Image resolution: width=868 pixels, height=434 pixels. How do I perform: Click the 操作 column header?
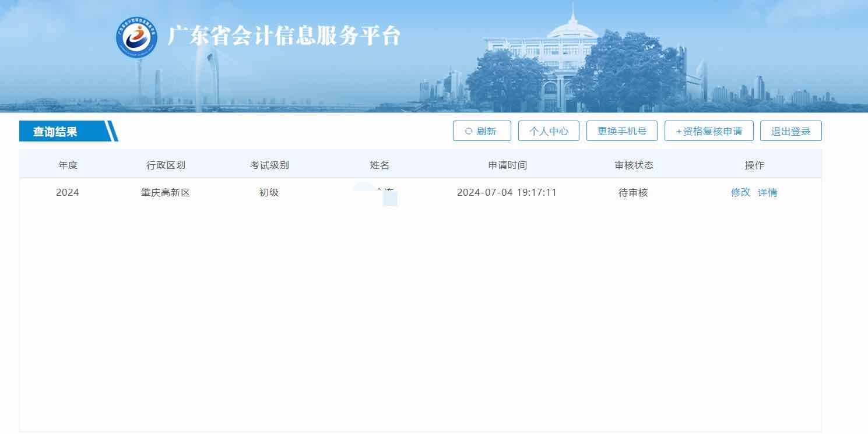click(754, 165)
